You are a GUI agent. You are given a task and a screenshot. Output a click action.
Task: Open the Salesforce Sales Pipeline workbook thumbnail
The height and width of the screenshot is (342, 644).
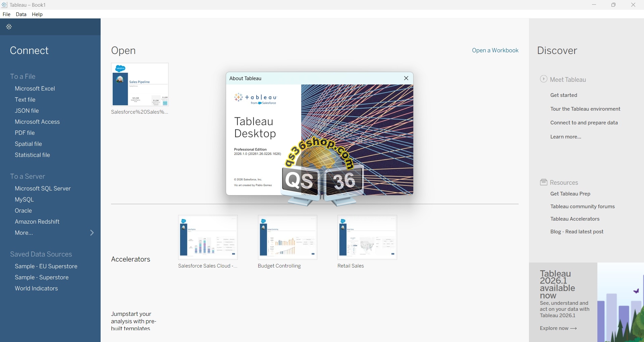pyautogui.click(x=140, y=84)
